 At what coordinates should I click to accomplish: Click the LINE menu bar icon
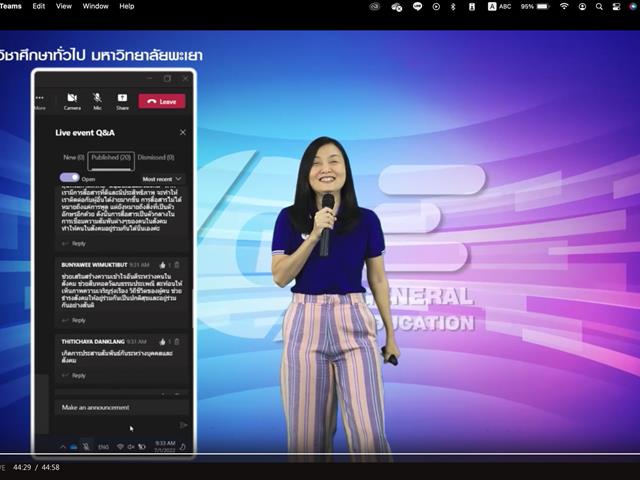[x=417, y=6]
